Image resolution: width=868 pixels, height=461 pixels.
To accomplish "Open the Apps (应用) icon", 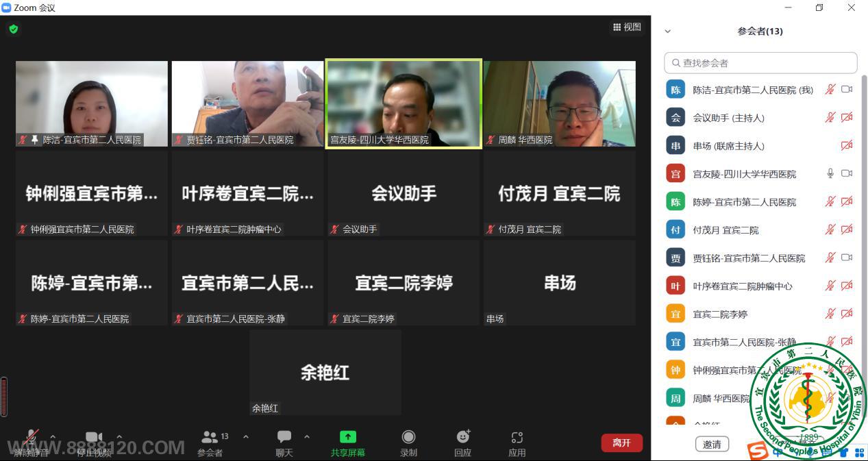I will tap(517, 437).
